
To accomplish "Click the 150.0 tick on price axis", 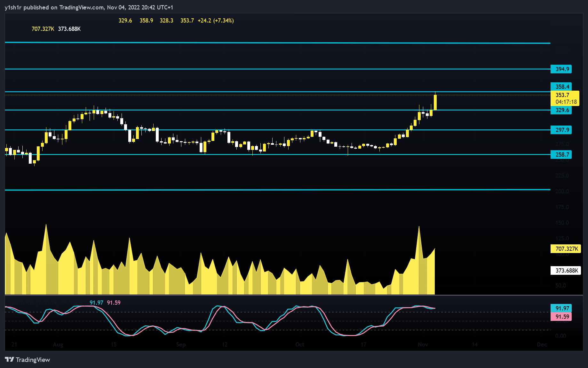I will tap(562, 223).
